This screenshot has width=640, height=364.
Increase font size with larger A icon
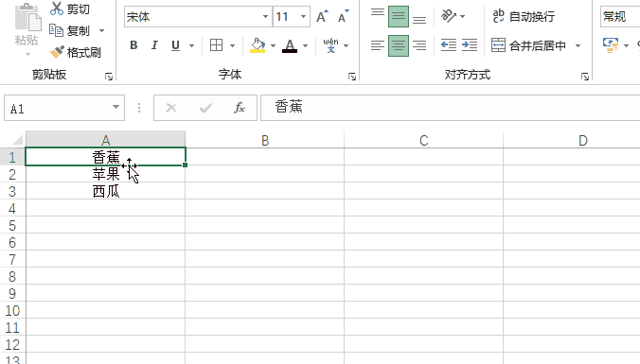tap(322, 17)
